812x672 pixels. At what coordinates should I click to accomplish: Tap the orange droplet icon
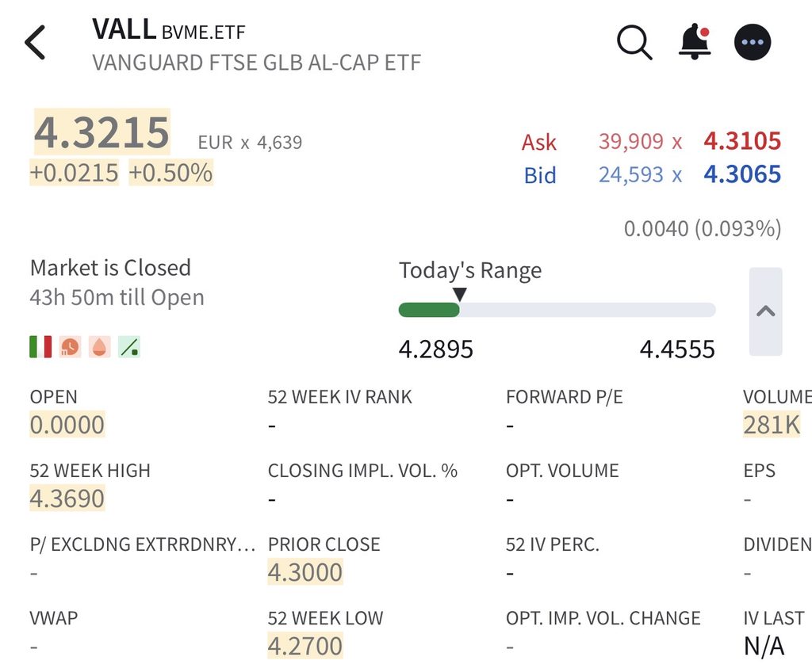[x=99, y=347]
